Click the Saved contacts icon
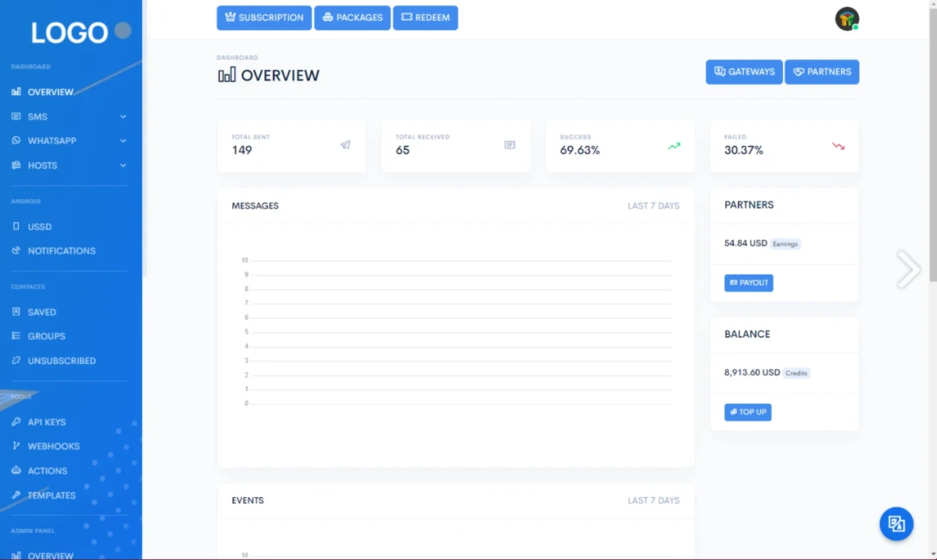The height and width of the screenshot is (560, 937). click(16, 312)
